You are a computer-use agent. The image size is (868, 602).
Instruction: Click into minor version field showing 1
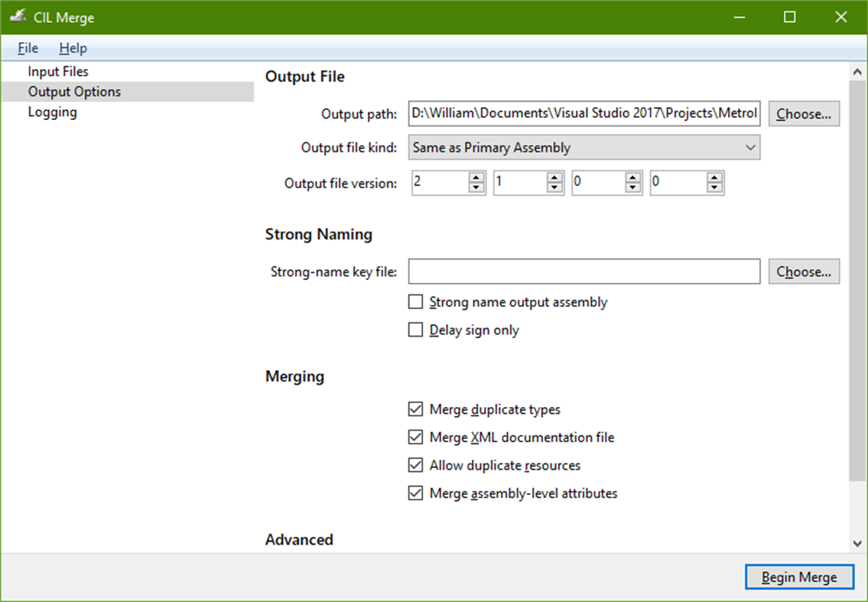coord(520,182)
